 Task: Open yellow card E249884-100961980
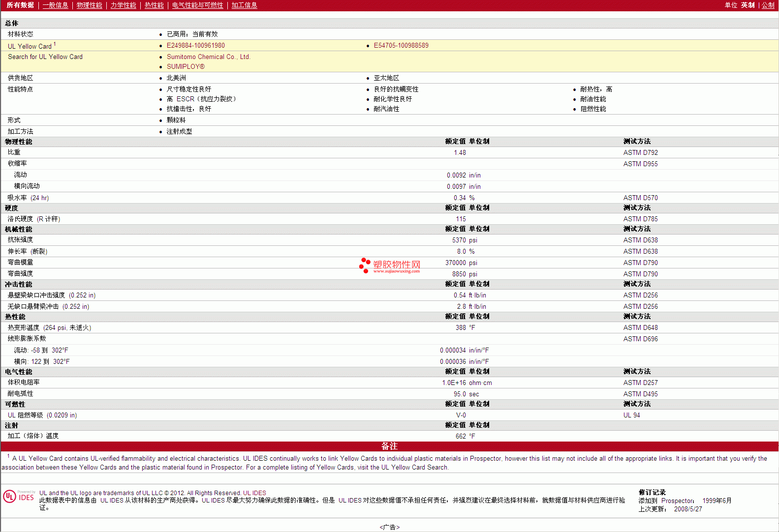[x=195, y=45]
